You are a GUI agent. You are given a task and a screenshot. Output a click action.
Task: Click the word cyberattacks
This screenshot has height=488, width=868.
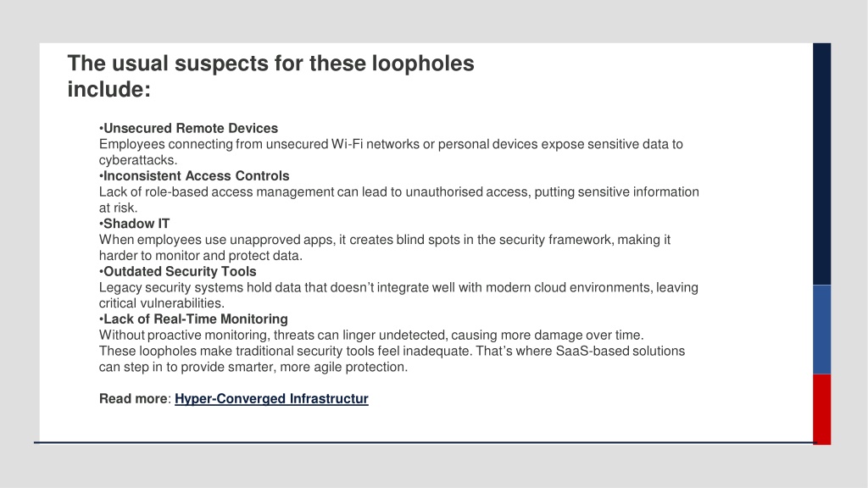click(x=138, y=160)
